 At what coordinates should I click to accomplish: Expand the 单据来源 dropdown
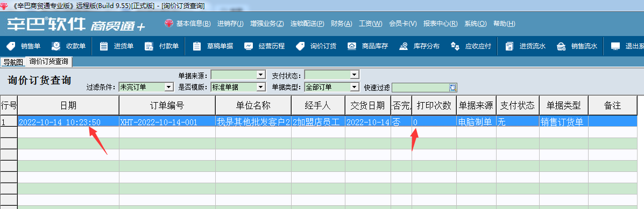[261, 75]
